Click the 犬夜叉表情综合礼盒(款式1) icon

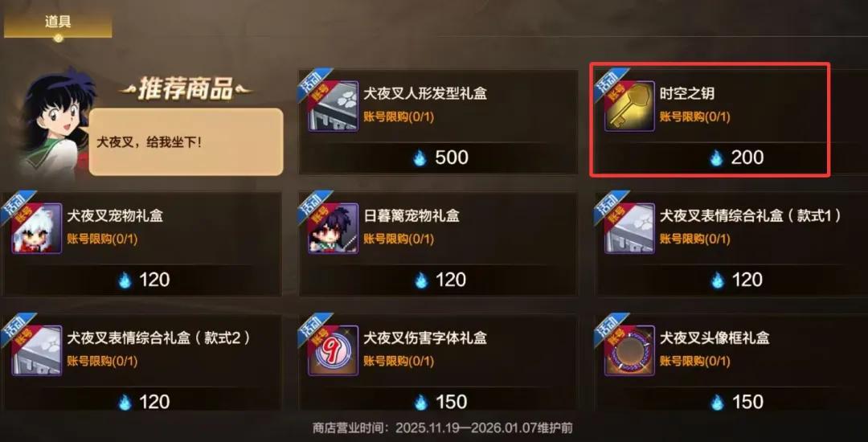pyautogui.click(x=629, y=228)
